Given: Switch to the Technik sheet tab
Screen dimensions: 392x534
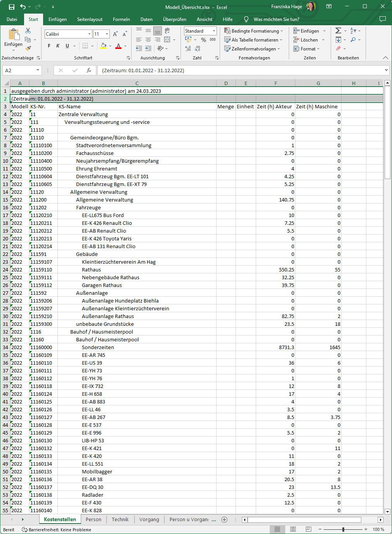Looking at the screenshot, I should point(120,520).
